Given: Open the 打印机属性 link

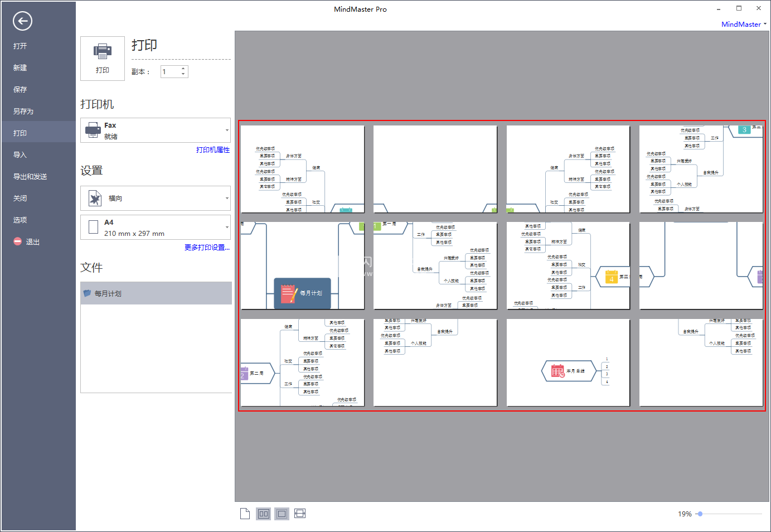Looking at the screenshot, I should (x=213, y=149).
